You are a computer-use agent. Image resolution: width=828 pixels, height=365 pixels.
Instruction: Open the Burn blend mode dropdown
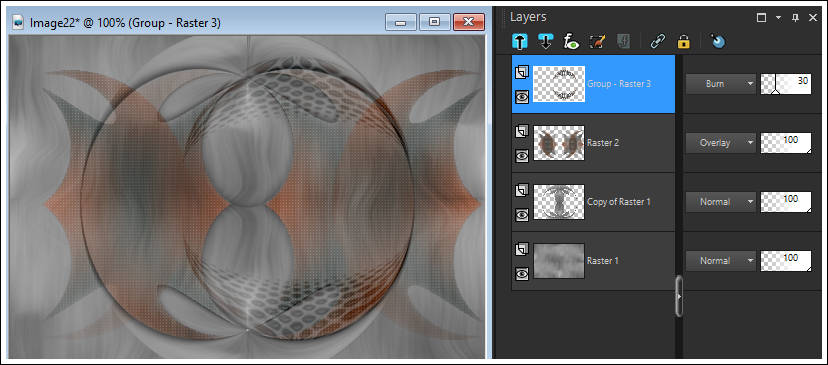tap(721, 83)
